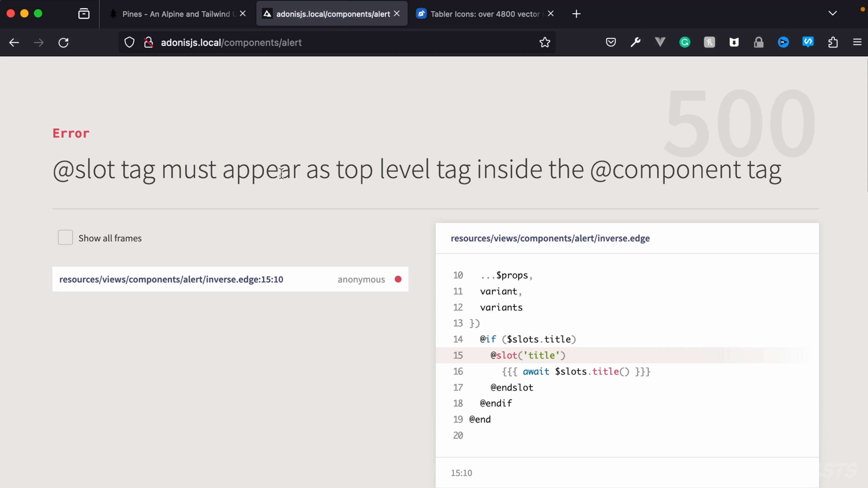Click the @end line 19
Image resolution: width=868 pixels, height=488 pixels.
(x=480, y=419)
